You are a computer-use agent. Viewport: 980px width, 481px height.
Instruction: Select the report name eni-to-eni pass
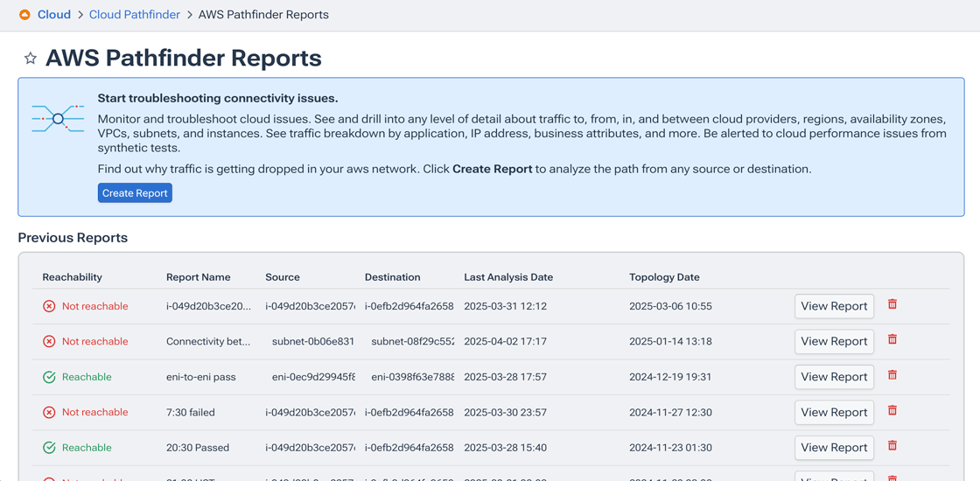coord(200,377)
